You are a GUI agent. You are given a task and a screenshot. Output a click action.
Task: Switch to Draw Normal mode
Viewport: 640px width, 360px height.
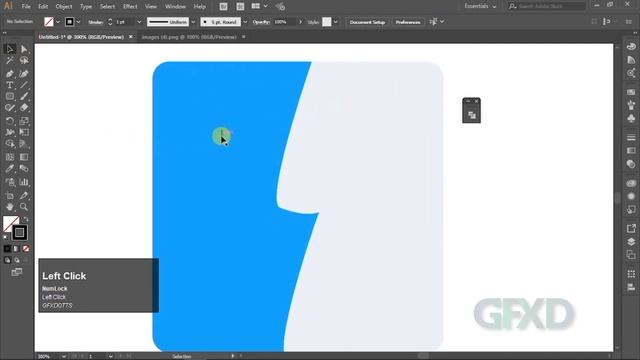click(7, 260)
